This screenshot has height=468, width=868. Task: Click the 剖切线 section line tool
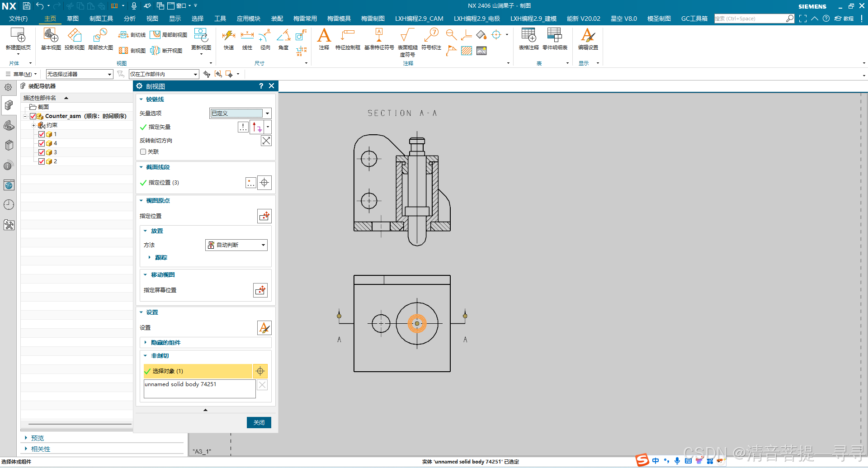pos(132,35)
